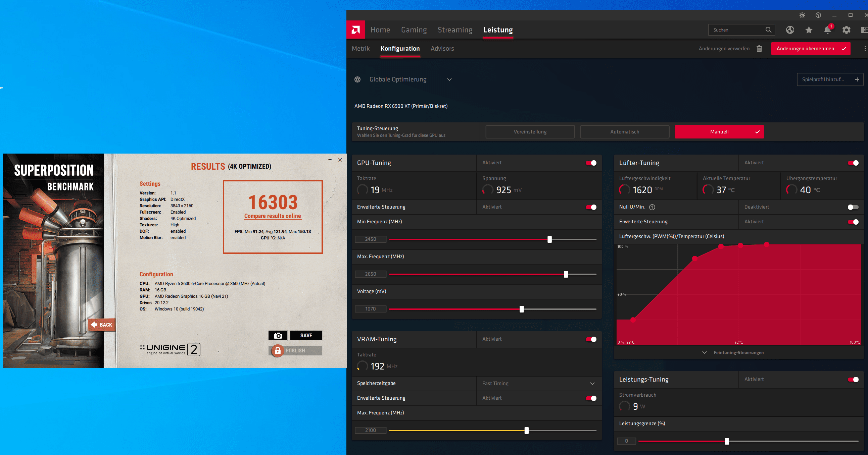Click the Voltage (mV) slider handle
The height and width of the screenshot is (455, 868).
click(522, 309)
